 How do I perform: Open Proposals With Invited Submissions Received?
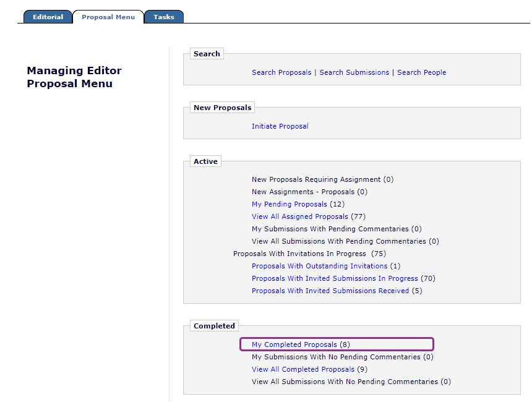point(330,291)
